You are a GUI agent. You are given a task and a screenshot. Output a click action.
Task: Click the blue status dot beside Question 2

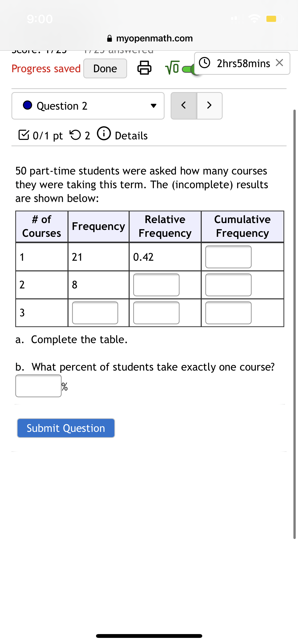click(27, 105)
